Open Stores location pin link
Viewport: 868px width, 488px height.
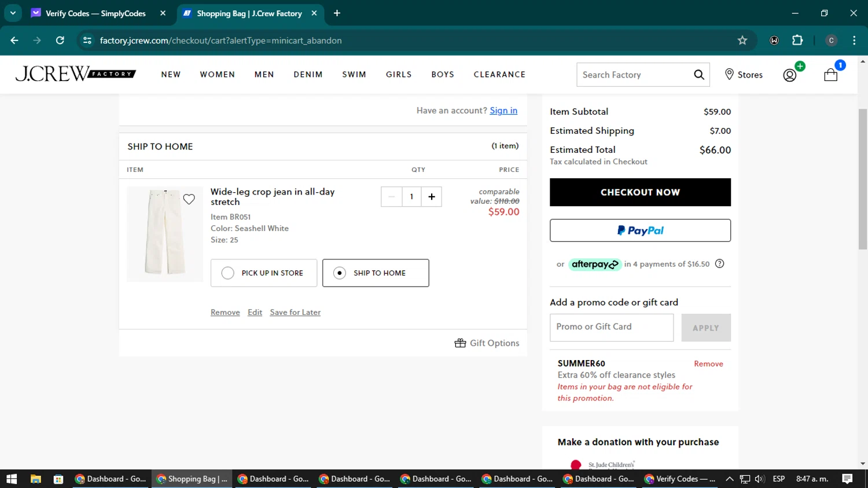[x=744, y=75]
